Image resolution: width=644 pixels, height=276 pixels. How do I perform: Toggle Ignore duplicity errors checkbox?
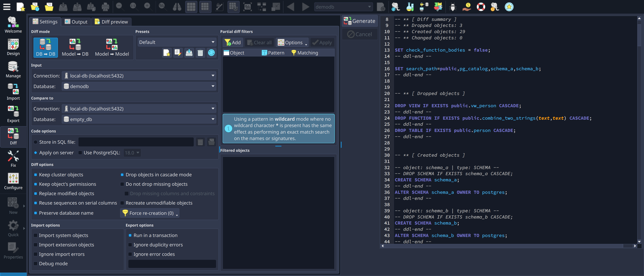[130, 245]
